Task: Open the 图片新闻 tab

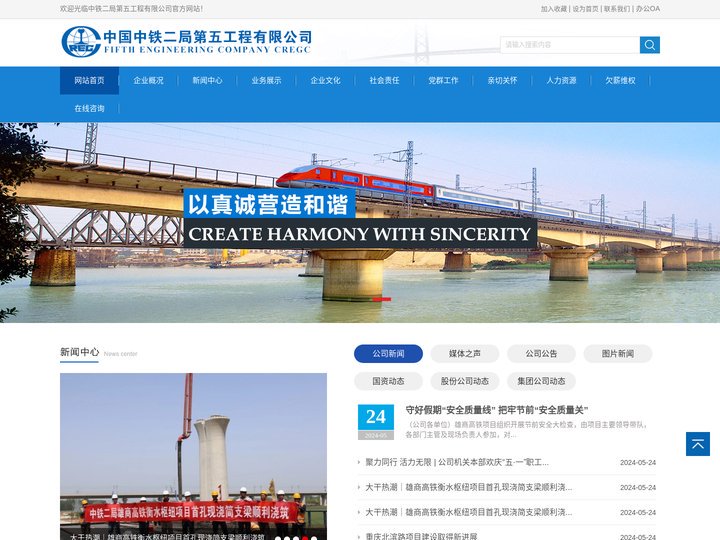Action: [x=618, y=354]
